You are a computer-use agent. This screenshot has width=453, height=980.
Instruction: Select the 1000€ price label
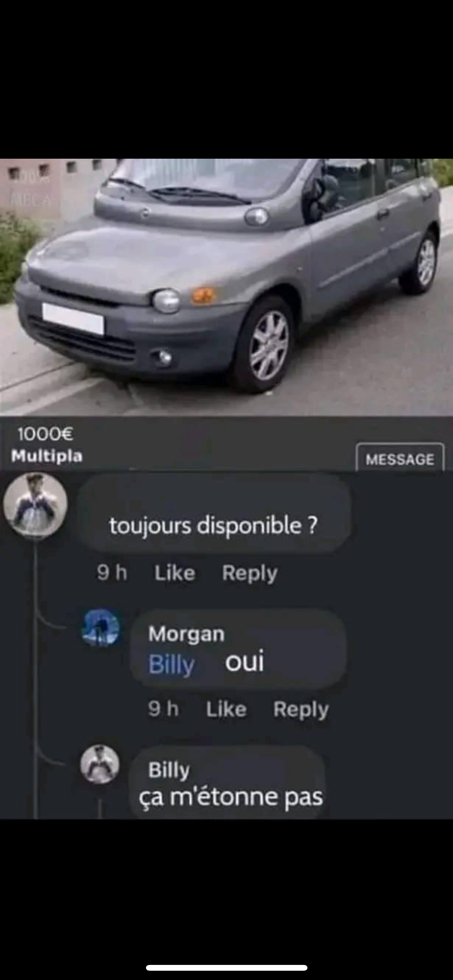click(x=45, y=434)
